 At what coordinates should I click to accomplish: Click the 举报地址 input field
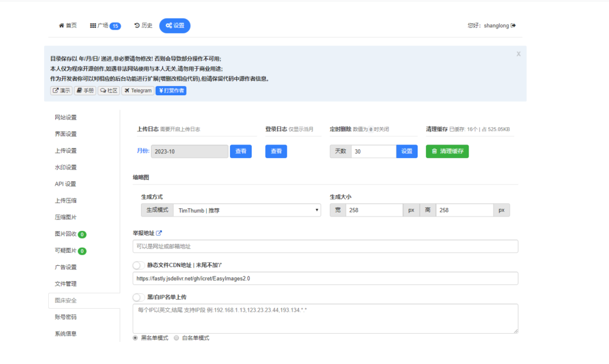[325, 246]
